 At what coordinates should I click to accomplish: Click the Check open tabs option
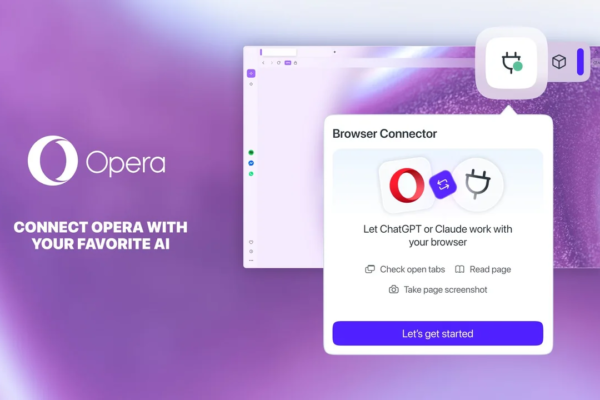[405, 269]
